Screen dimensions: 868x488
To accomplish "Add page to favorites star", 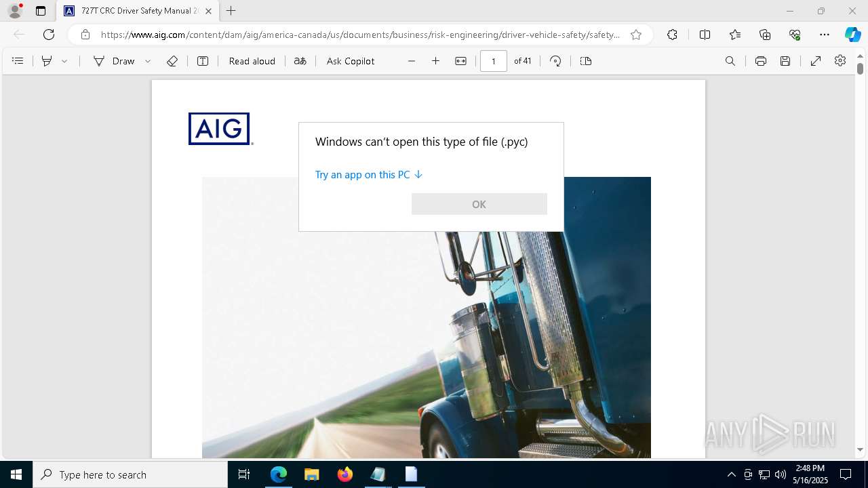I will click(636, 35).
